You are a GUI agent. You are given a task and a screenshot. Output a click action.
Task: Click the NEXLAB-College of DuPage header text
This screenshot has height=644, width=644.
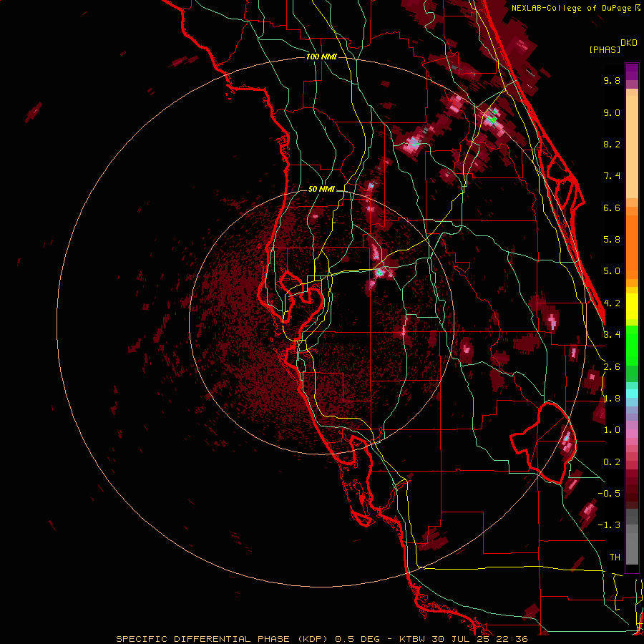coord(572,8)
